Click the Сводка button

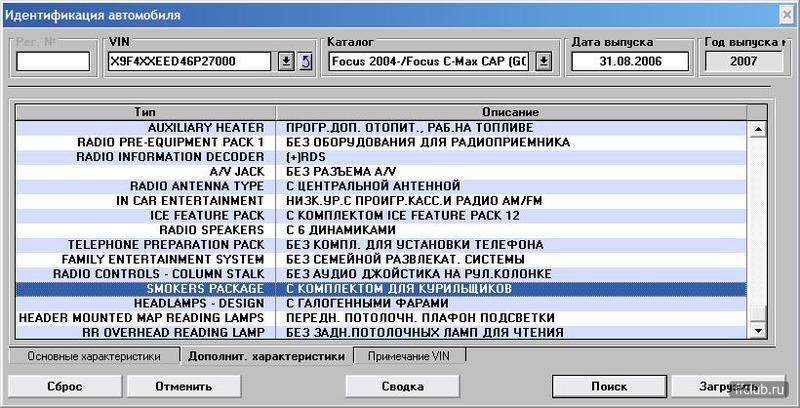(x=403, y=386)
